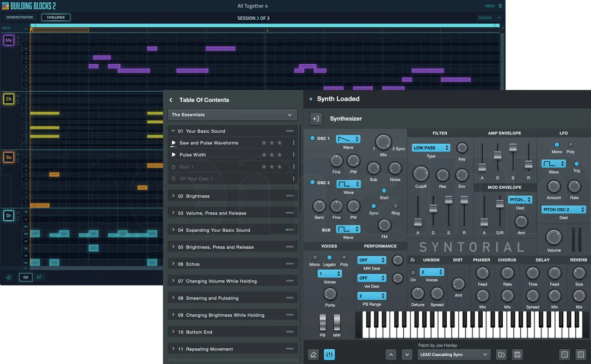591x364 pixels.
Task: Click the unlink icon in Building Blocks footer
Action: pos(39,277)
